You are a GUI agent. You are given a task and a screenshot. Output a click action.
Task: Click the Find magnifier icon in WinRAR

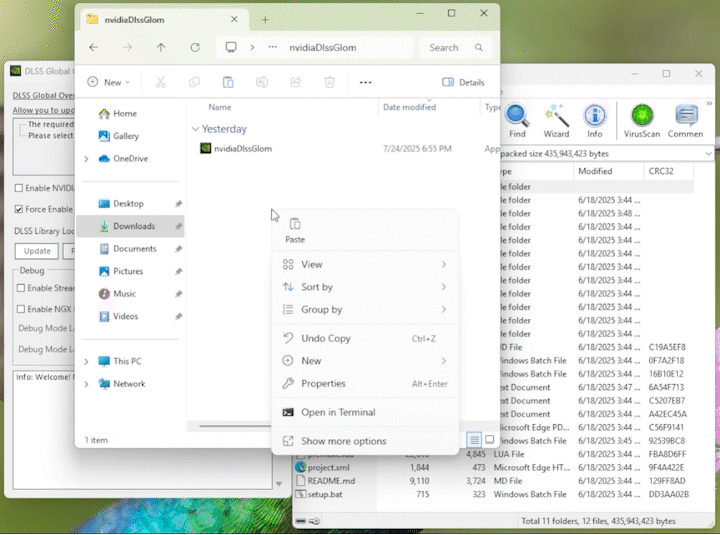click(x=517, y=118)
